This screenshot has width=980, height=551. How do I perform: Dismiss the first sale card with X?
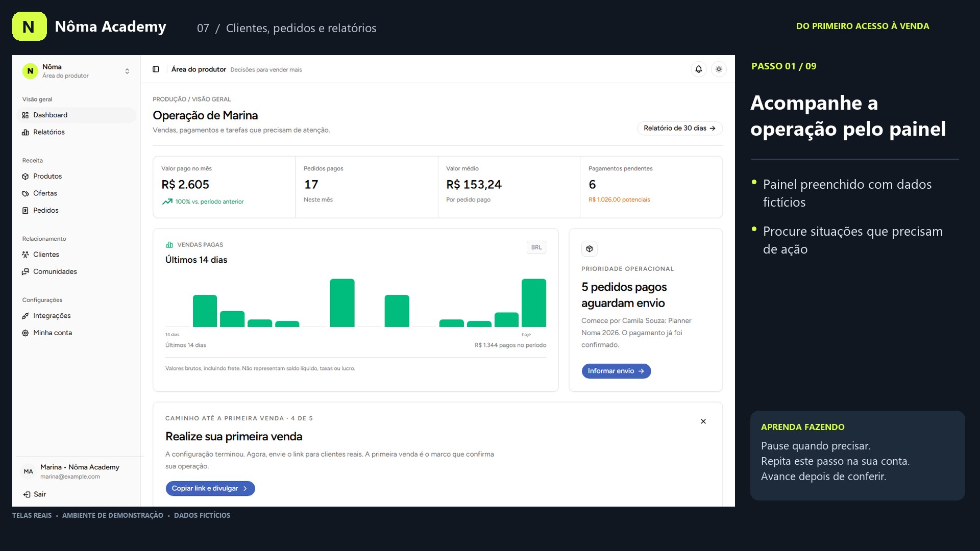pyautogui.click(x=703, y=421)
